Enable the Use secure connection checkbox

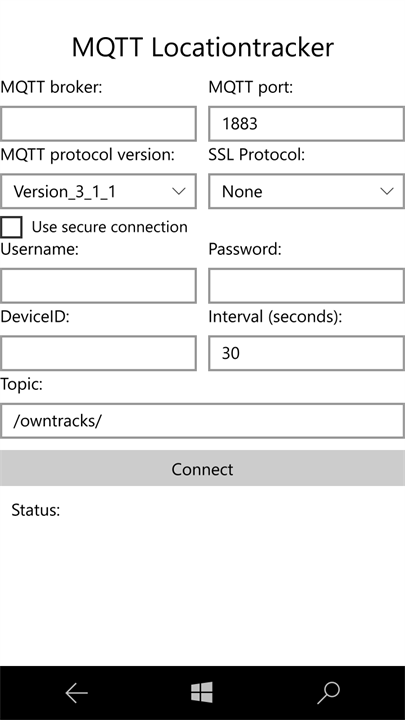click(x=11, y=227)
